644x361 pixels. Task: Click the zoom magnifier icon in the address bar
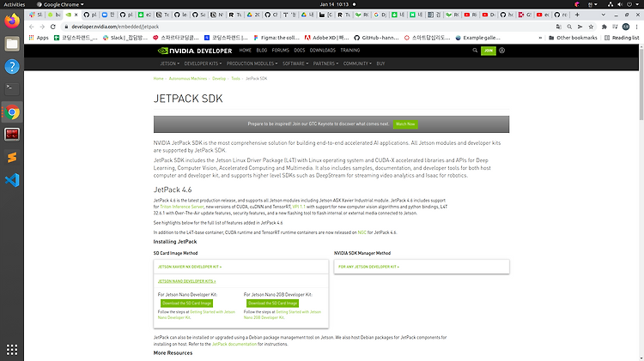(x=569, y=27)
